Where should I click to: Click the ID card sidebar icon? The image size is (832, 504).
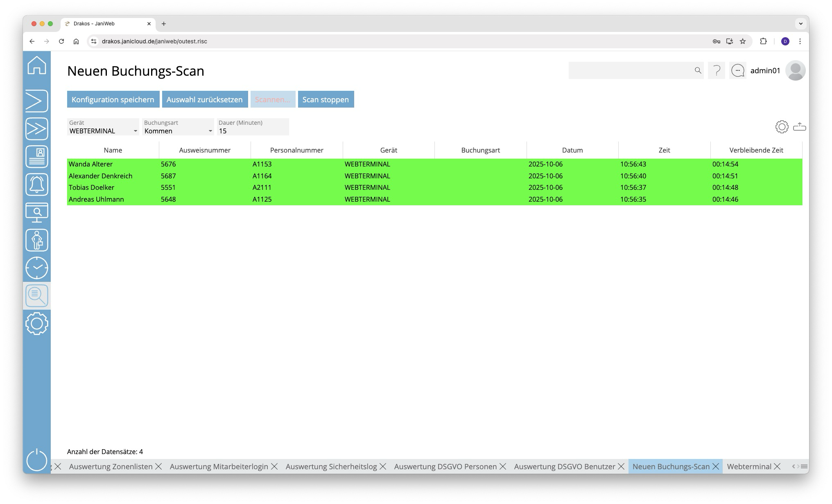pos(37,157)
